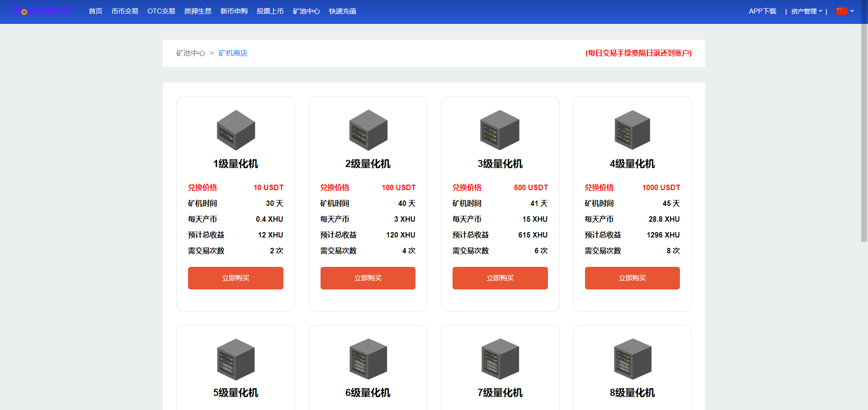Click the 2级量化机 server icon
This screenshot has width=868, height=410.
coord(368,130)
